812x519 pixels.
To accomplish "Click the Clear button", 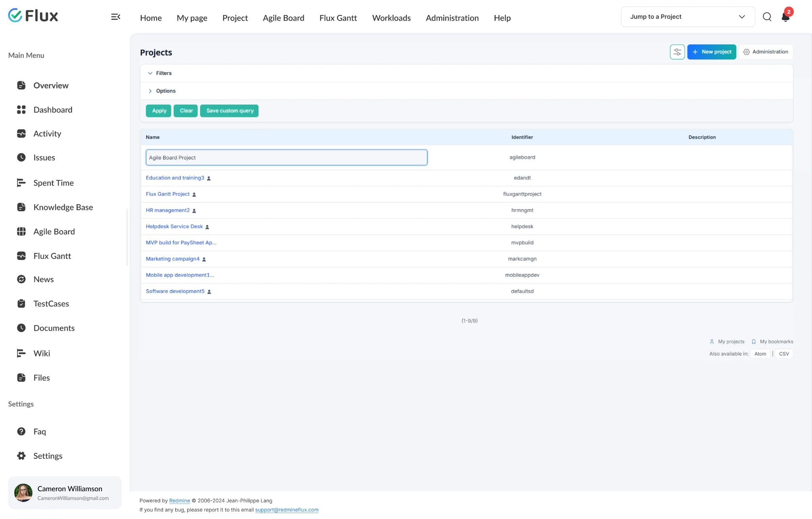I will [x=186, y=111].
